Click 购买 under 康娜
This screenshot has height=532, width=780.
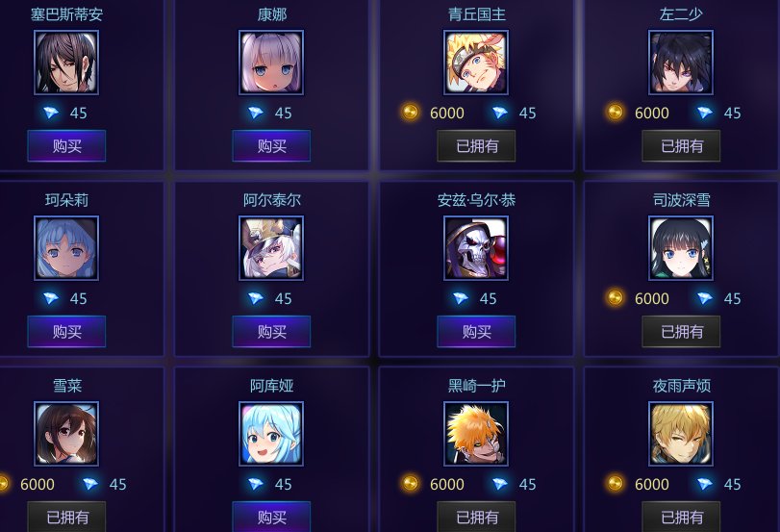[x=271, y=146]
